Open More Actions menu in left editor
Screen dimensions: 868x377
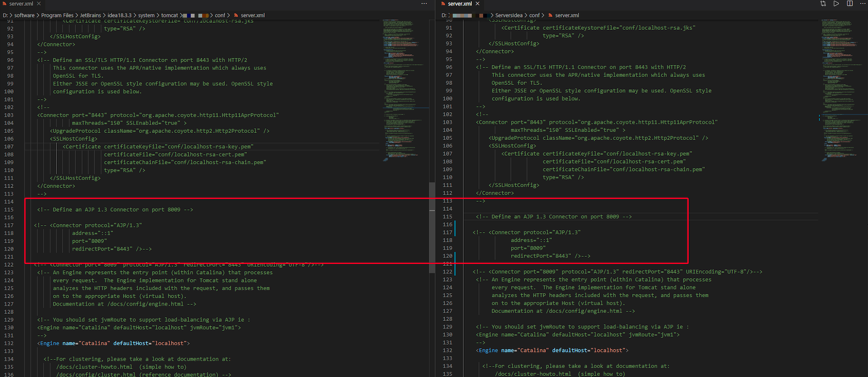coord(424,4)
